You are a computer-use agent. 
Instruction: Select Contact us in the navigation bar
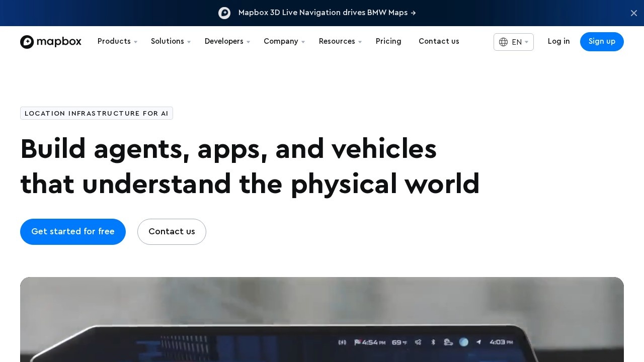pos(439,42)
